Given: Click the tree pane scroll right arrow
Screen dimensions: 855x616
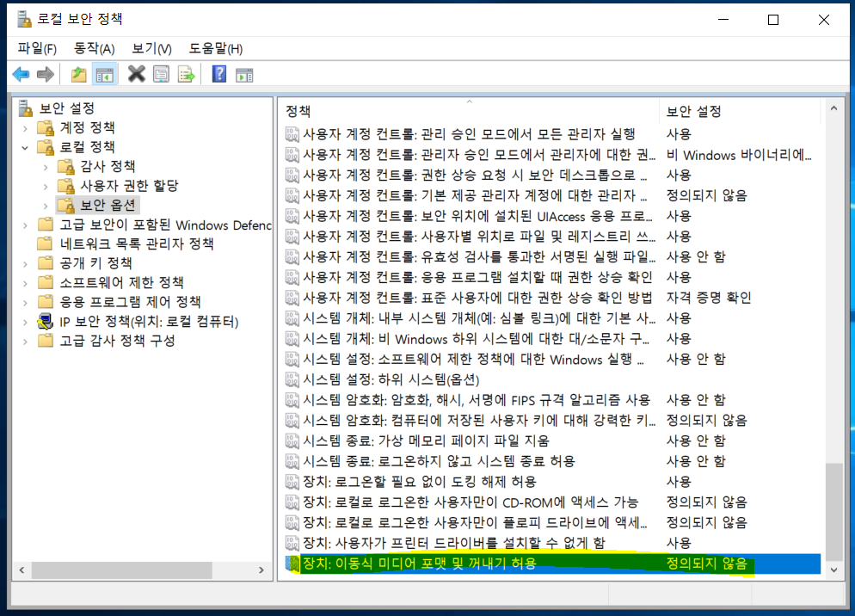Looking at the screenshot, I should point(261,570).
